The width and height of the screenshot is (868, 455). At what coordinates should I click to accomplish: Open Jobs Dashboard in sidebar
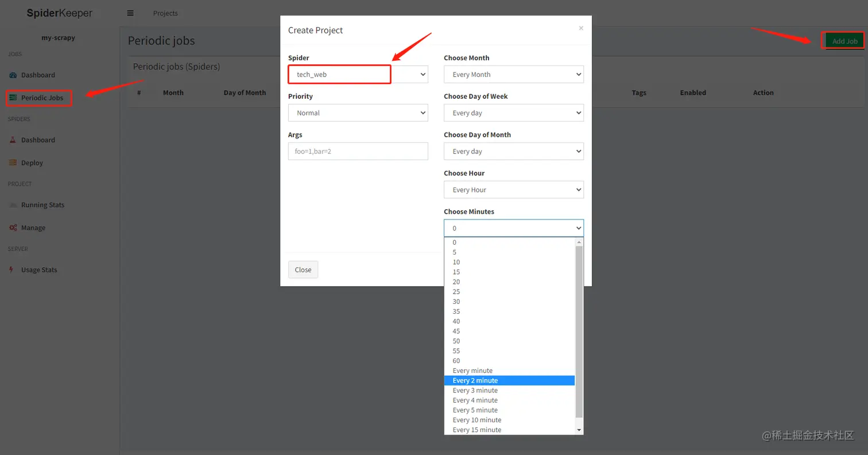(x=38, y=75)
